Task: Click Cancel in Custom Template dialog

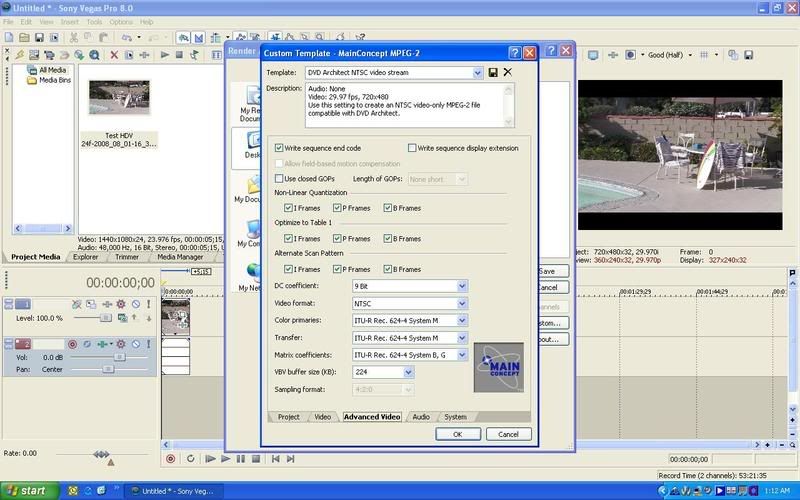Action: click(x=508, y=434)
